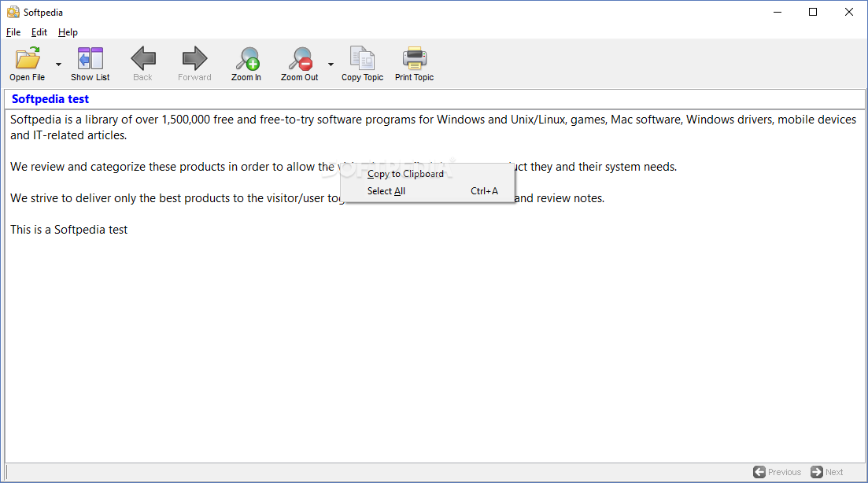The width and height of the screenshot is (868, 483).
Task: Click the Zoom In magnifier icon
Action: pos(247,59)
